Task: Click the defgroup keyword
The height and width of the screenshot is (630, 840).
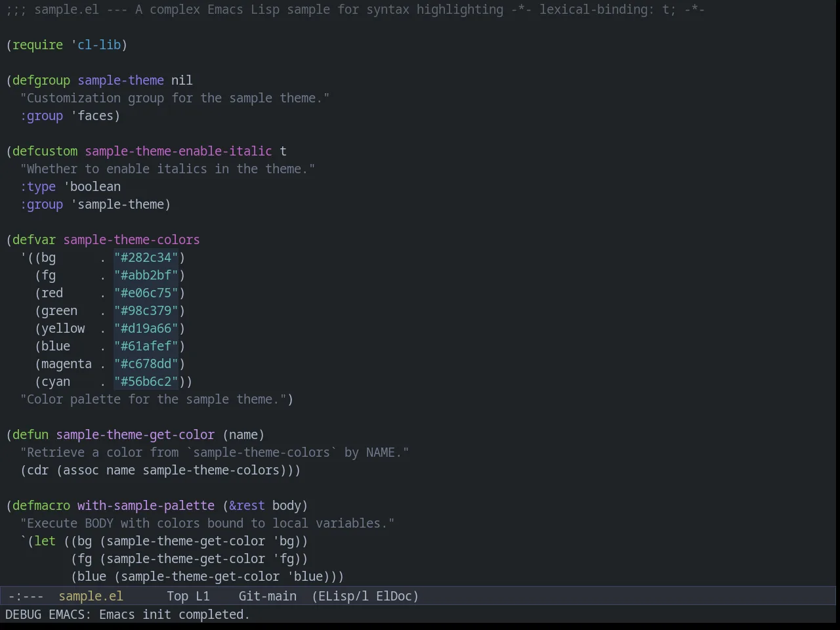Action: pos(41,80)
